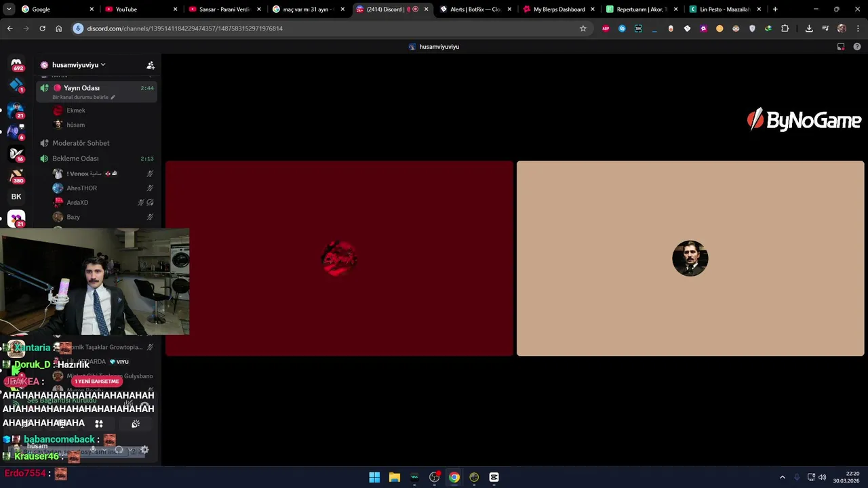Open Discord user settings gear

click(144, 449)
